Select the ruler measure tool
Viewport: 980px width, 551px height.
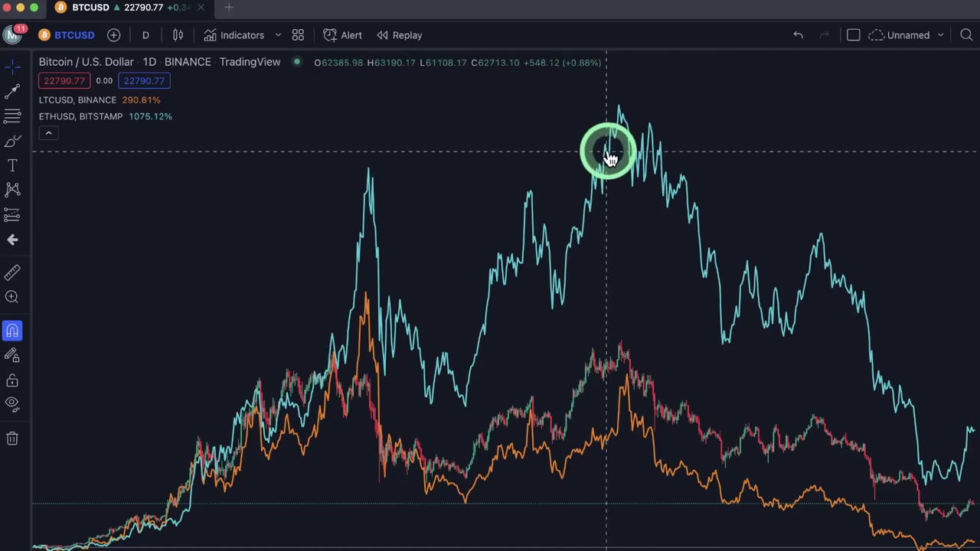click(12, 272)
